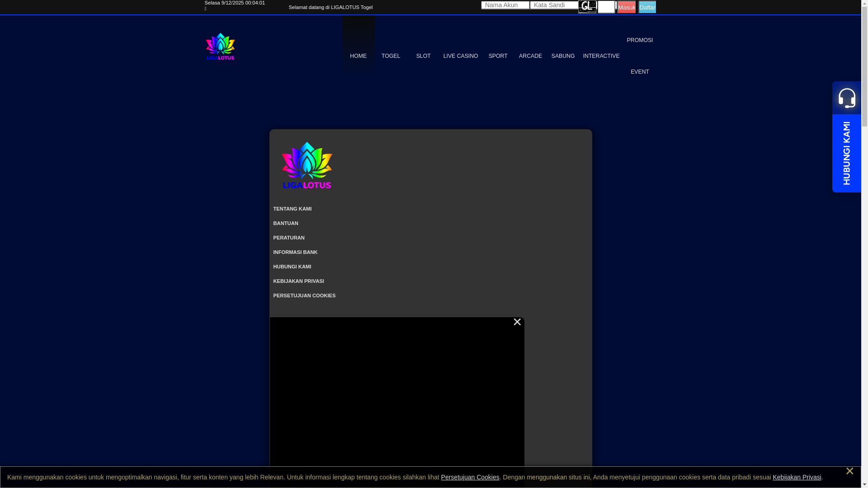Go to INTERACTIVE games

coord(601,56)
